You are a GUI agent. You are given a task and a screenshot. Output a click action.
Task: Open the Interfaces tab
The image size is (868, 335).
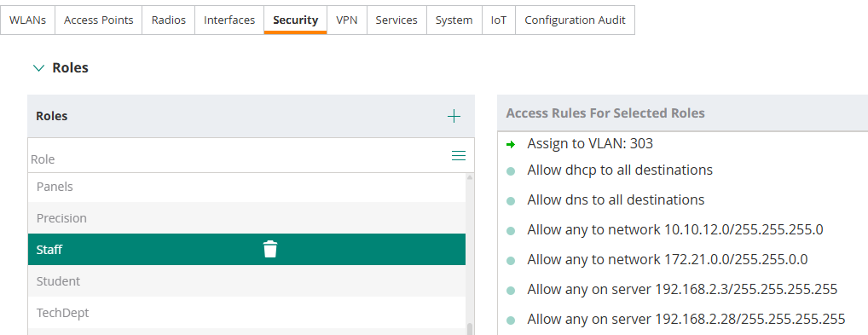pos(229,20)
